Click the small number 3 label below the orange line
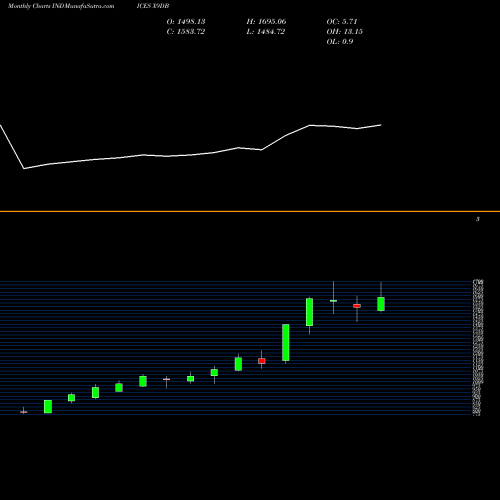The image size is (500, 500). [x=478, y=219]
